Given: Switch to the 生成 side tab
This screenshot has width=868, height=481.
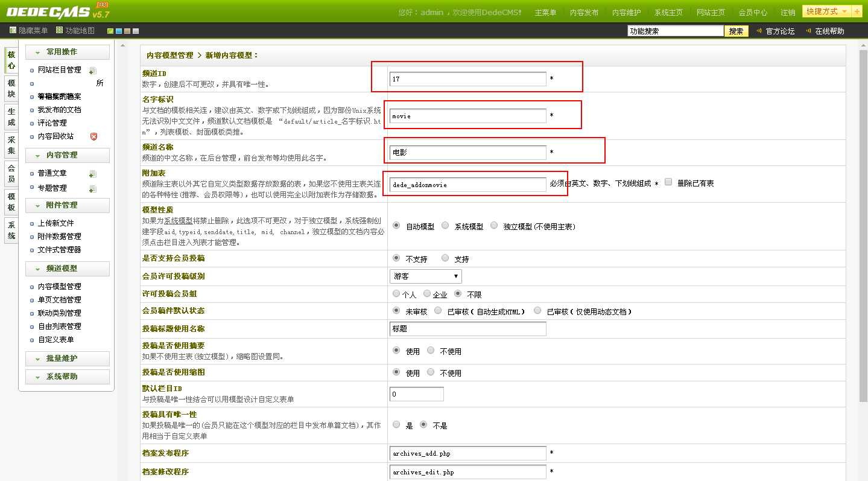Looking at the screenshot, I should (11, 117).
